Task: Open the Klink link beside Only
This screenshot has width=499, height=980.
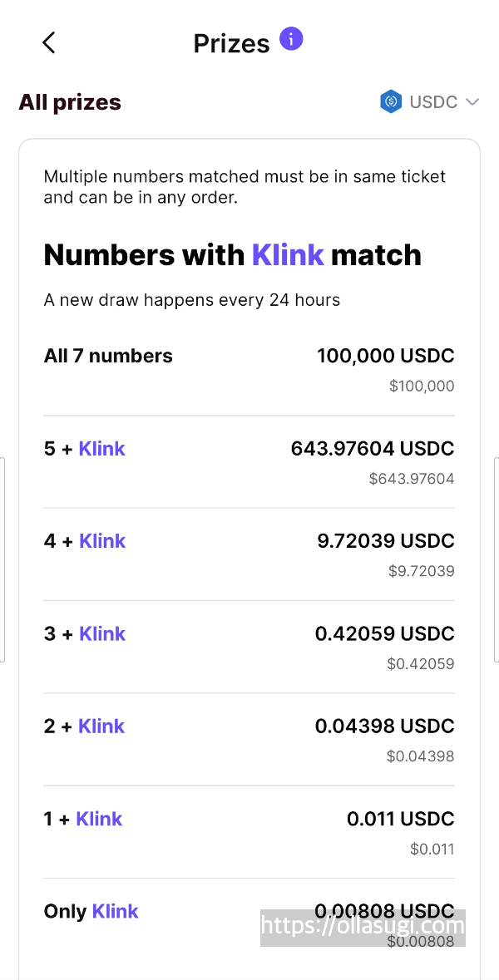Action: (x=115, y=911)
